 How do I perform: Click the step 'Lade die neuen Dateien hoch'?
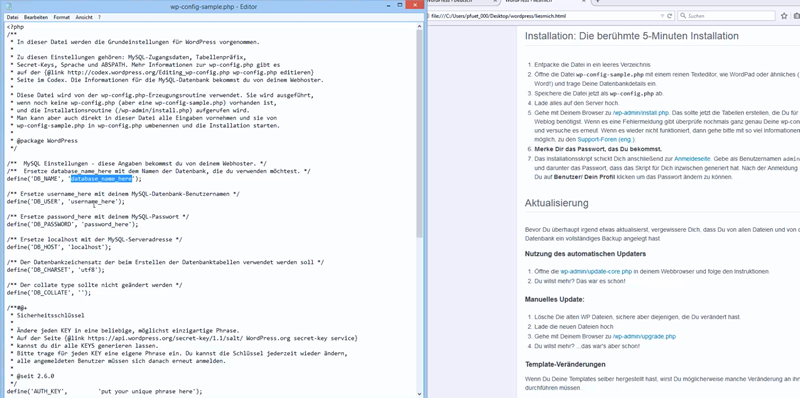tap(574, 327)
